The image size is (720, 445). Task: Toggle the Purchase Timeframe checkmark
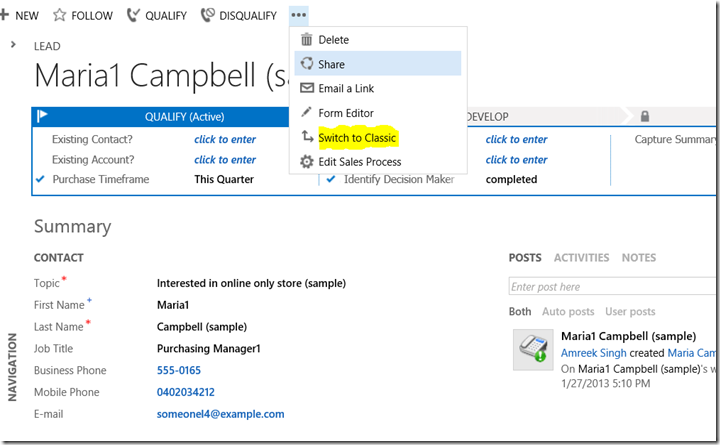coord(40,179)
